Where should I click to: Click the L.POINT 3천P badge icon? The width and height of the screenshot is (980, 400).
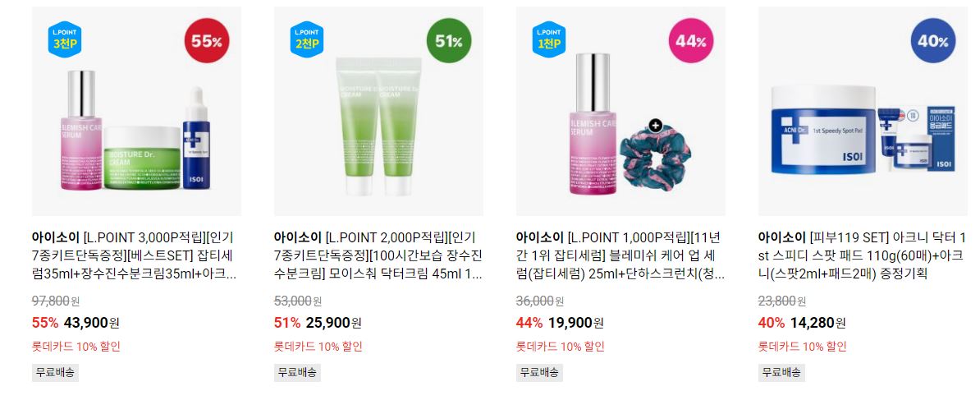[x=64, y=39]
